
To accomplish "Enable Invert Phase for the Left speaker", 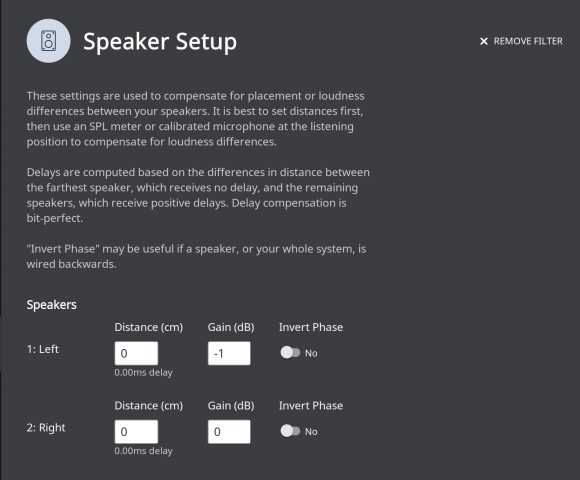I will [290, 352].
